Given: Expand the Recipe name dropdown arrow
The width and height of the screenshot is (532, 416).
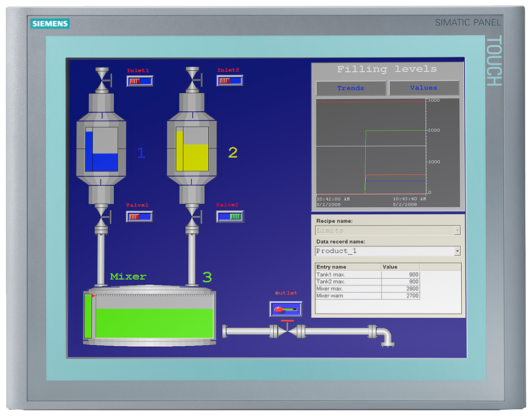Looking at the screenshot, I should tap(457, 230).
